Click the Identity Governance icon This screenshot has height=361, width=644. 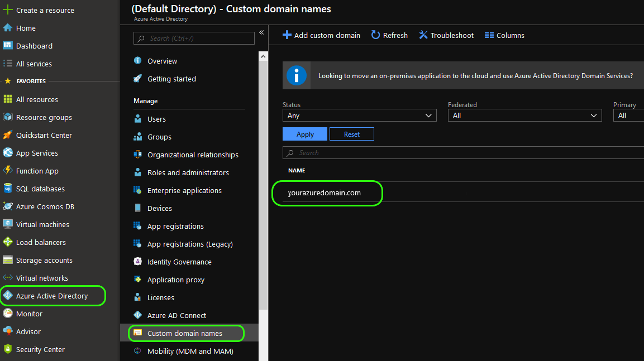point(137,262)
